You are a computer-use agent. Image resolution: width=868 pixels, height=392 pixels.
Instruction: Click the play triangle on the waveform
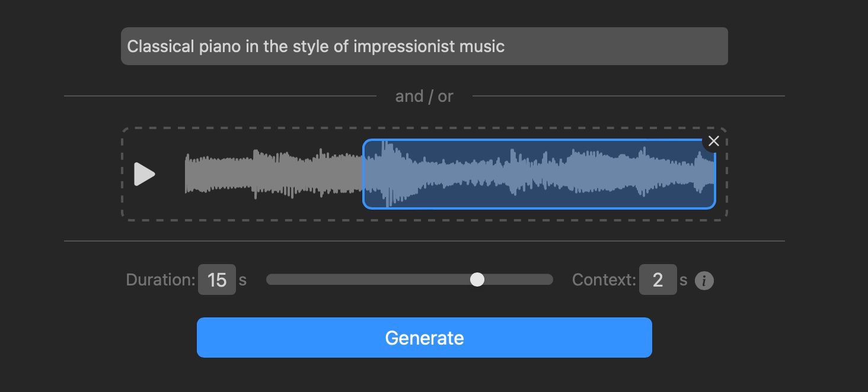coord(145,174)
